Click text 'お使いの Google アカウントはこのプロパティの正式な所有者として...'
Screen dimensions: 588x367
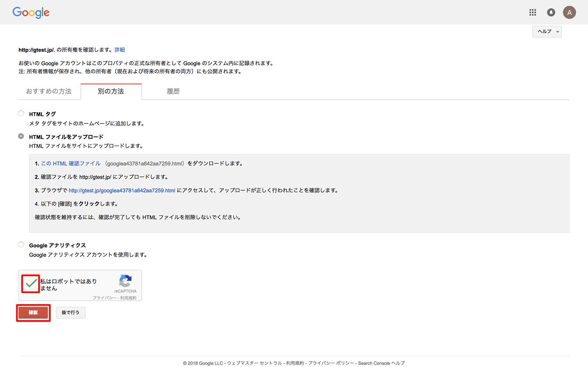(146, 63)
